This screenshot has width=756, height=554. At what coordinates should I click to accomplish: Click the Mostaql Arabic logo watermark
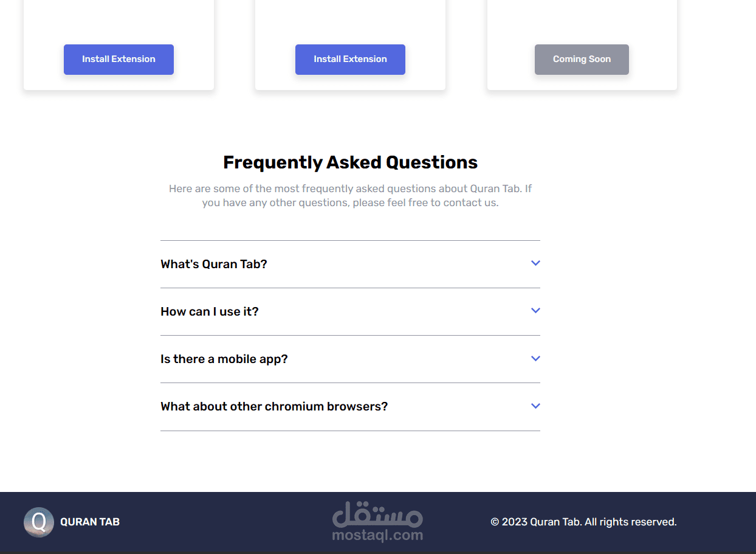pos(377,514)
